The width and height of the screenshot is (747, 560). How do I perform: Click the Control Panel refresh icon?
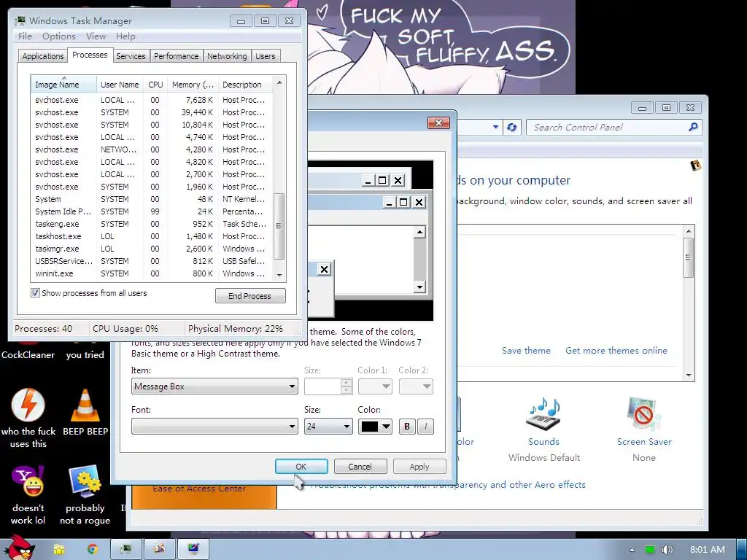pos(511,127)
